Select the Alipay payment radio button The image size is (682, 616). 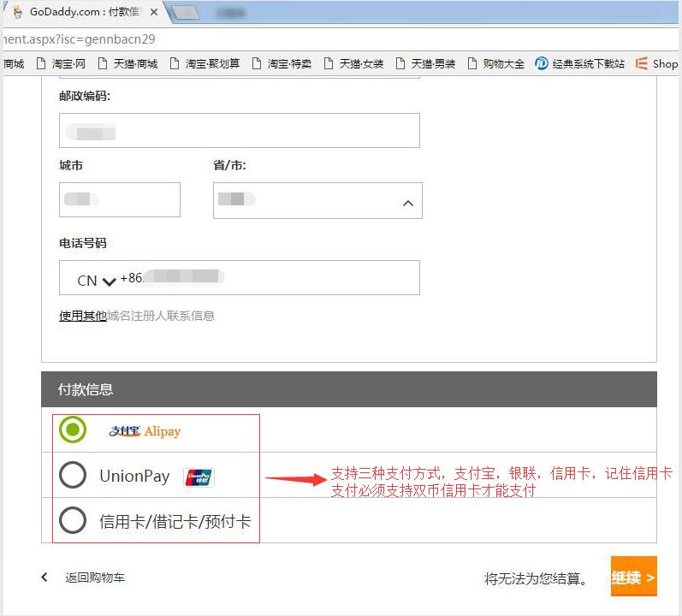point(73,429)
